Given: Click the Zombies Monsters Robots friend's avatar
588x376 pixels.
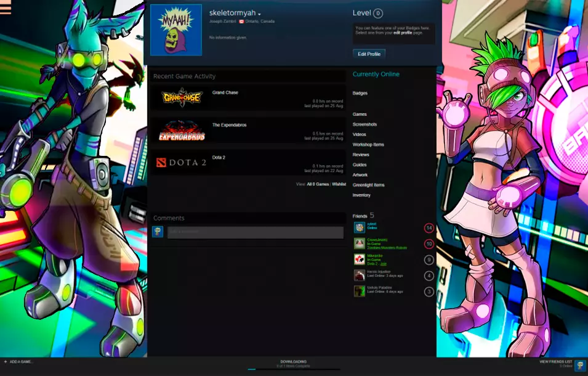Looking at the screenshot, I should coord(359,243).
